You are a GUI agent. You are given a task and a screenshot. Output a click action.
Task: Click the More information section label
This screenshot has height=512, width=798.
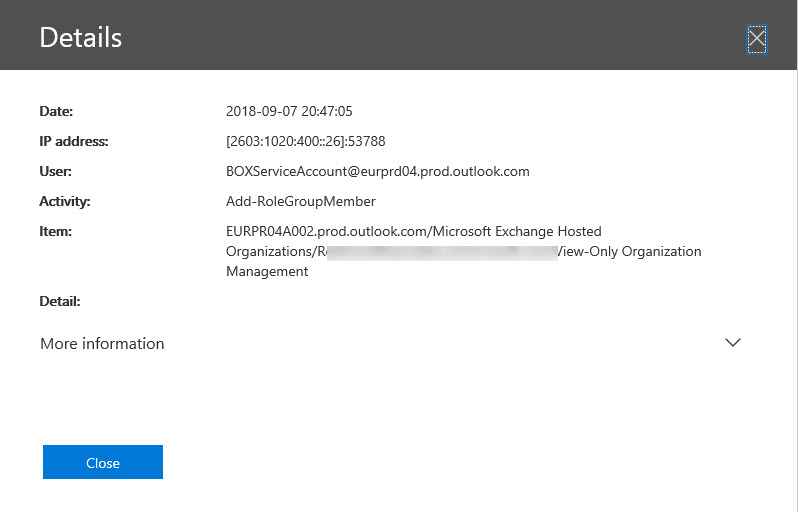click(x=102, y=343)
